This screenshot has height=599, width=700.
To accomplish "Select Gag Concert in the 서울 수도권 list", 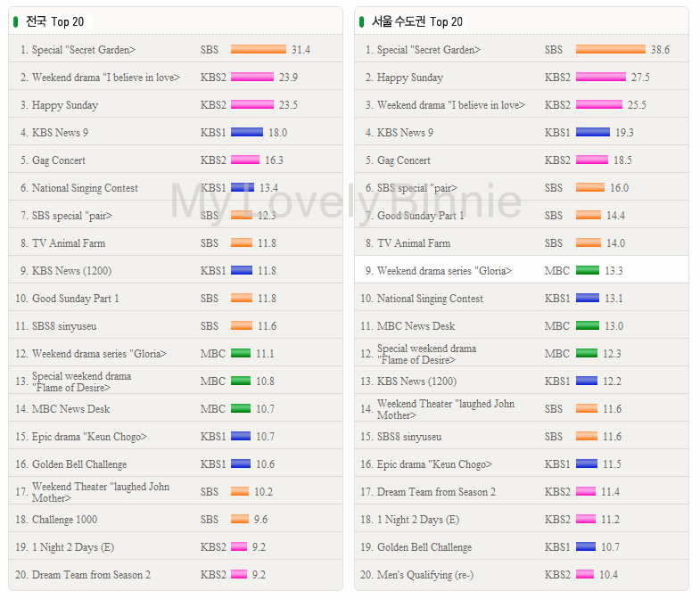I will pyautogui.click(x=404, y=160).
